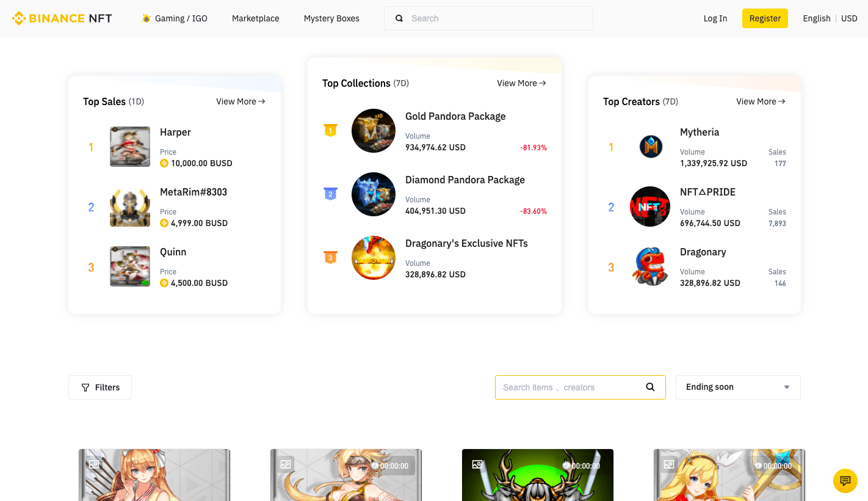Click the Binance NFT logo
The width and height of the screenshot is (868, 501).
62,18
